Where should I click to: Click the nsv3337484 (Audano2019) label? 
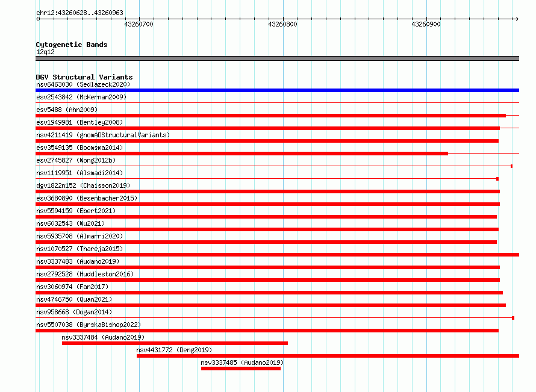tap(103, 337)
